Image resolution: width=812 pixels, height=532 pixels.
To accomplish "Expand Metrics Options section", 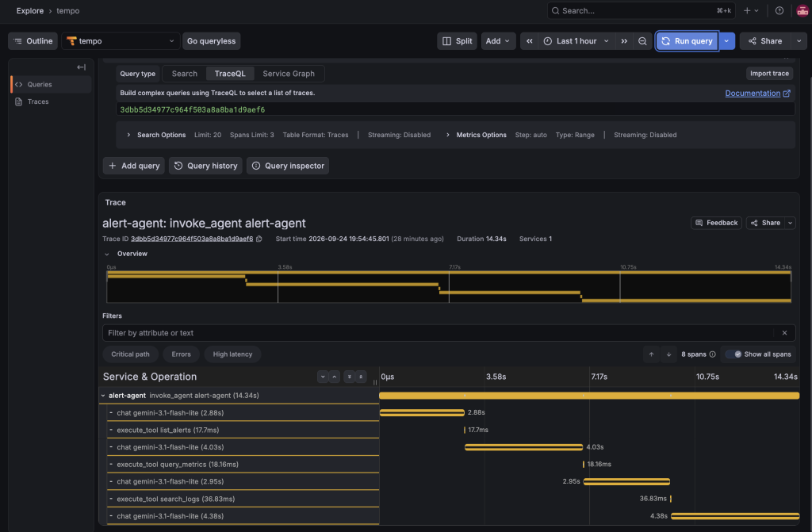I will [x=476, y=135].
